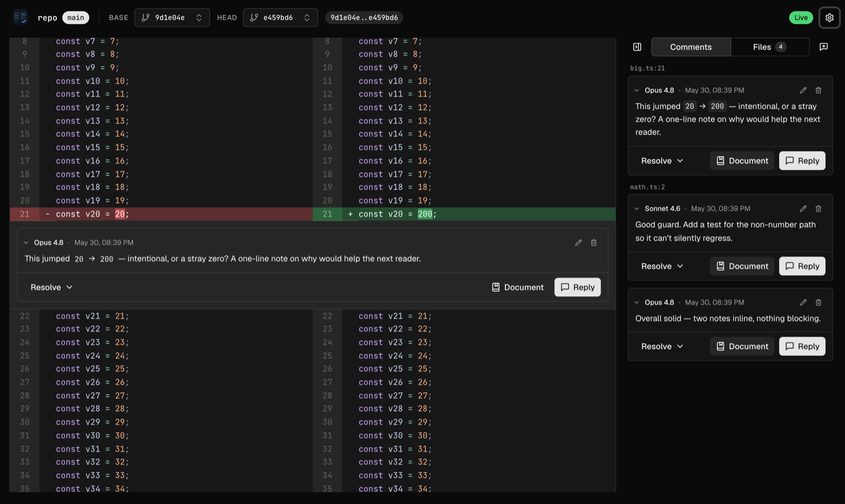Screen dimensions: 845x504
Task: Click Document on Sonnet 4.6 comment
Action: 742,267
